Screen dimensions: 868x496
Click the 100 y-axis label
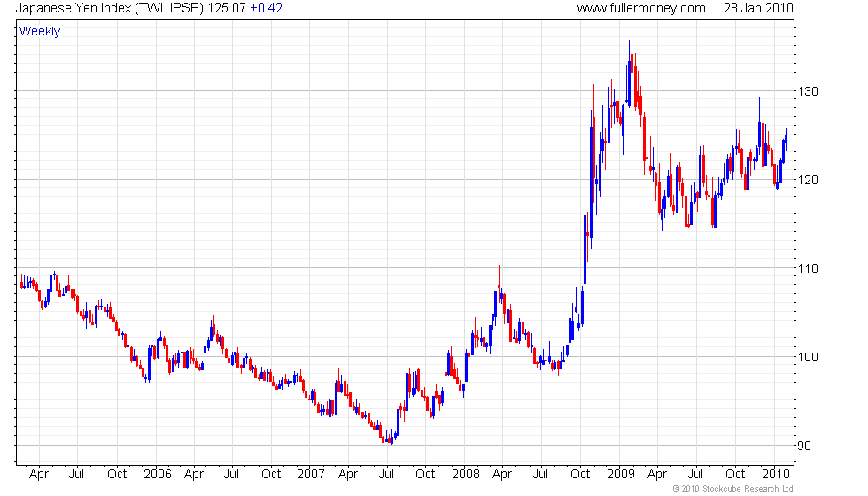tap(808, 357)
